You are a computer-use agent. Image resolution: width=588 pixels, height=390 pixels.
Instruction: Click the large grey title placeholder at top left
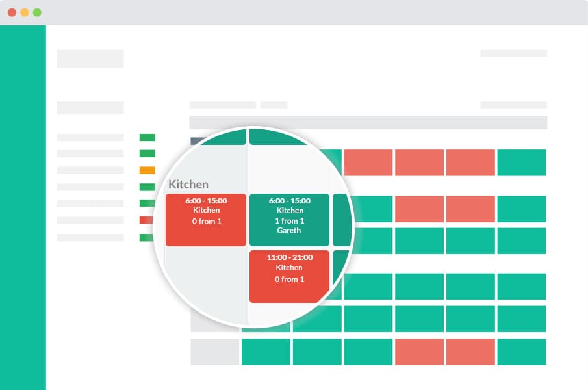coord(90,58)
